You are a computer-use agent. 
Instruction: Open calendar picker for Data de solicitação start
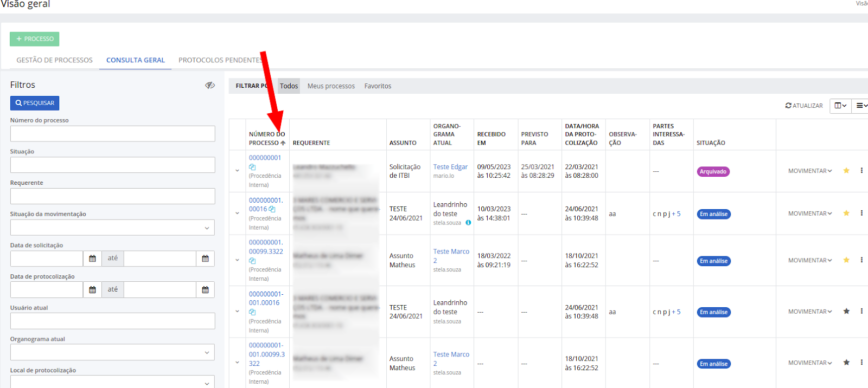(92, 258)
